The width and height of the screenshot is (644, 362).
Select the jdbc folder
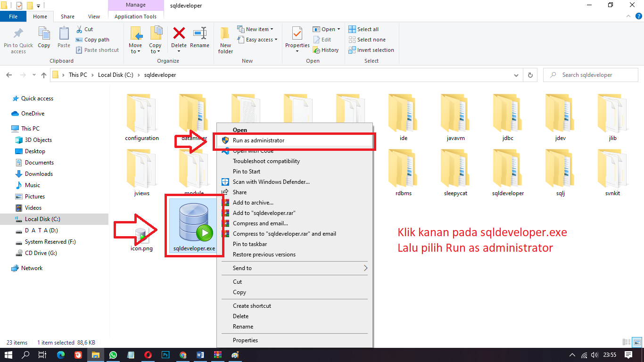pyautogui.click(x=508, y=118)
